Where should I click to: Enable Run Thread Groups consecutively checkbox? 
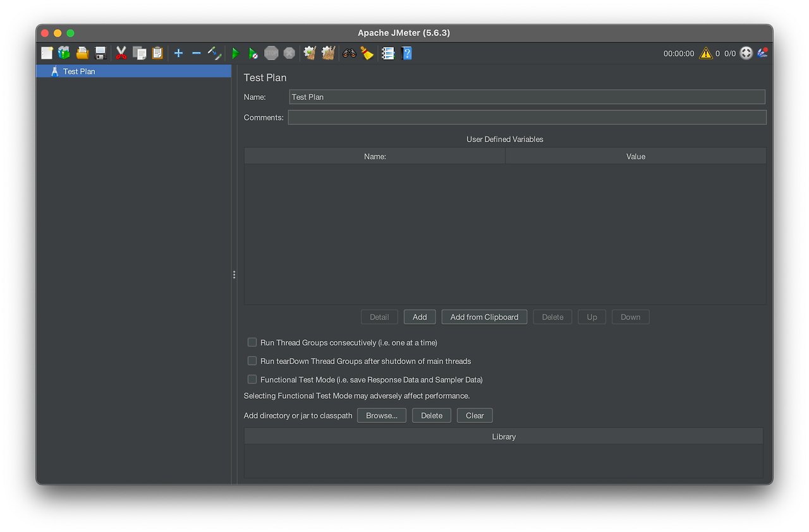252,342
